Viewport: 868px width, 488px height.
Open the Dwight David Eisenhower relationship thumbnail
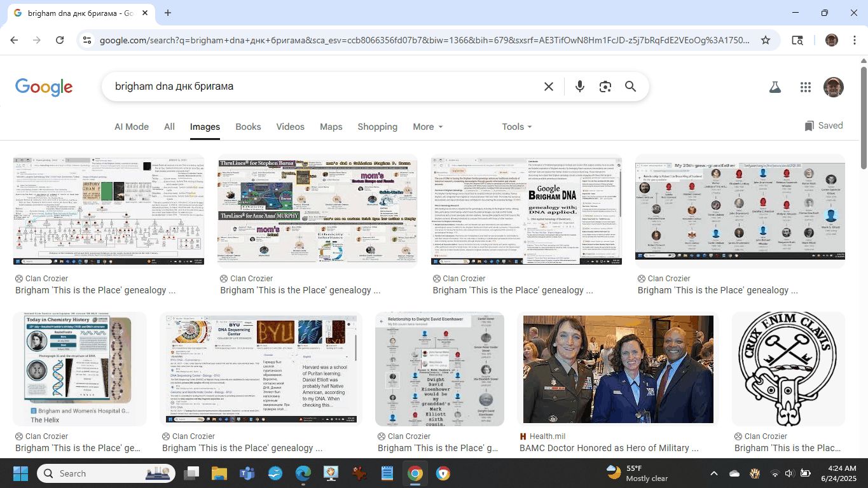pyautogui.click(x=440, y=369)
